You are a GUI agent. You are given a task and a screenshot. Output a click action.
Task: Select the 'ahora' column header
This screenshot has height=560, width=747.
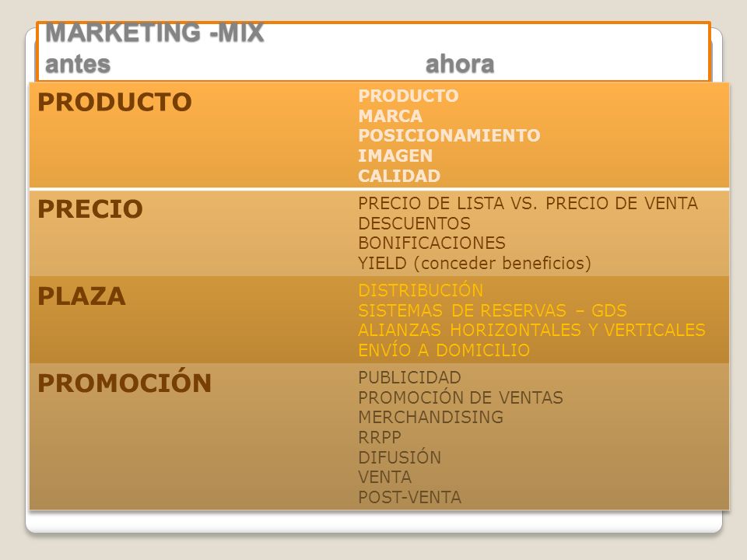click(460, 64)
